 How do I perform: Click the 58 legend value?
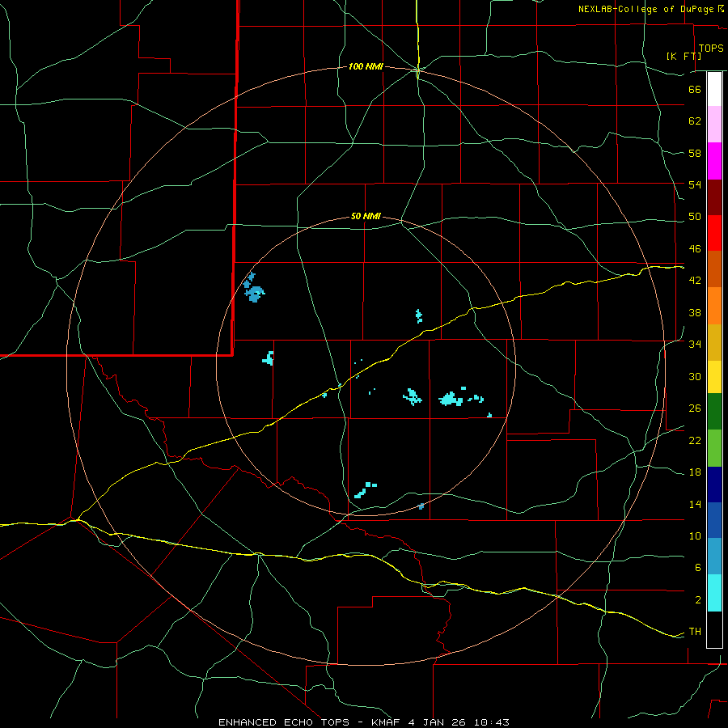pos(695,153)
